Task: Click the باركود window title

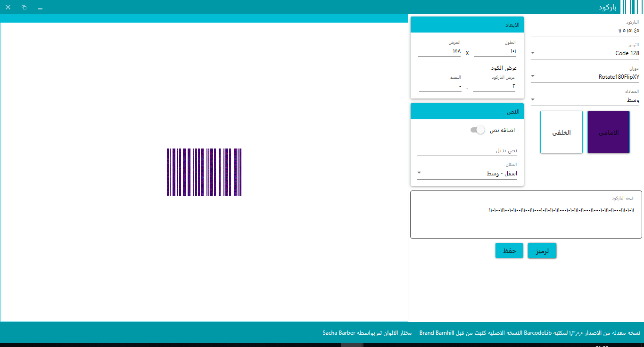Action: 608,7
